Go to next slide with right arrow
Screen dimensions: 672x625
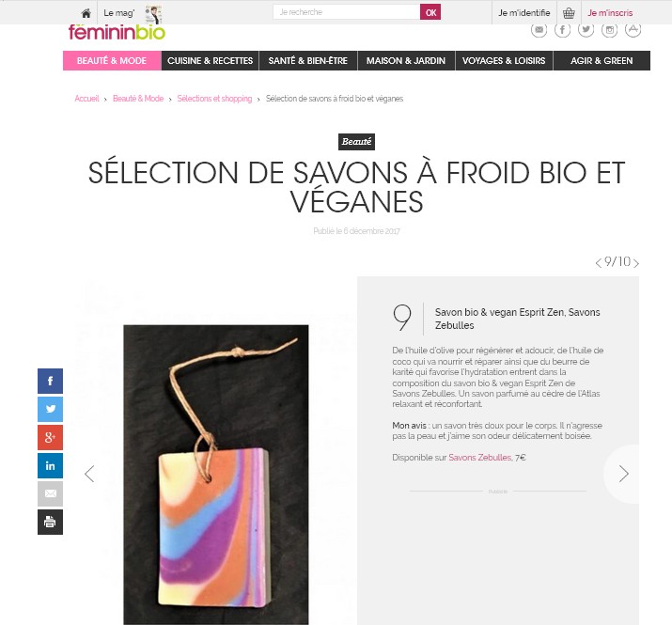point(623,474)
